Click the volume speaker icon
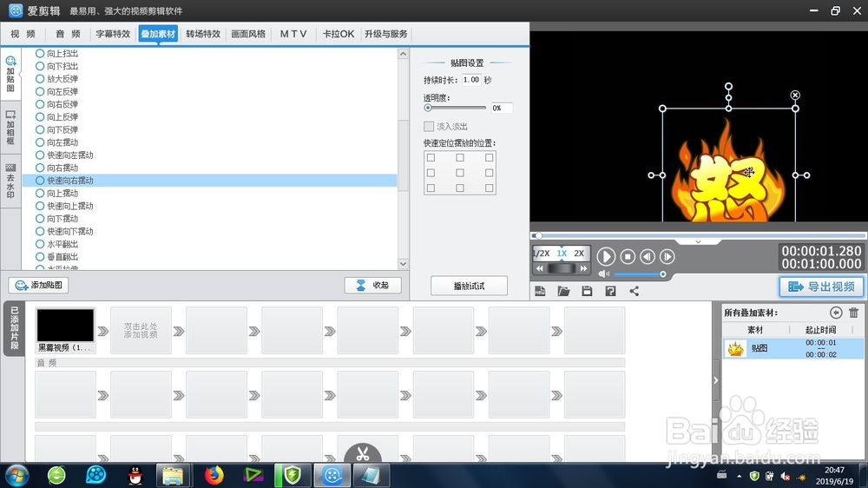 [604, 274]
